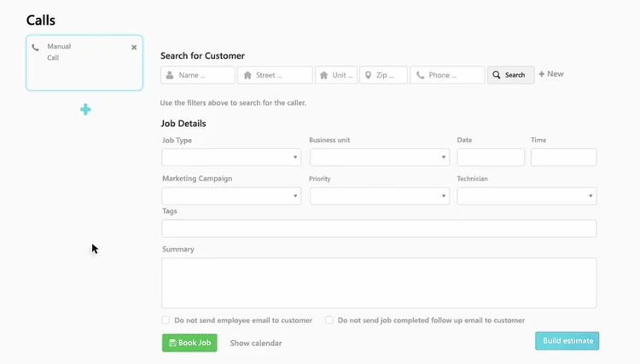Screen dimensions: 640x364
Task: Click the Phone search field
Action: 447,75
